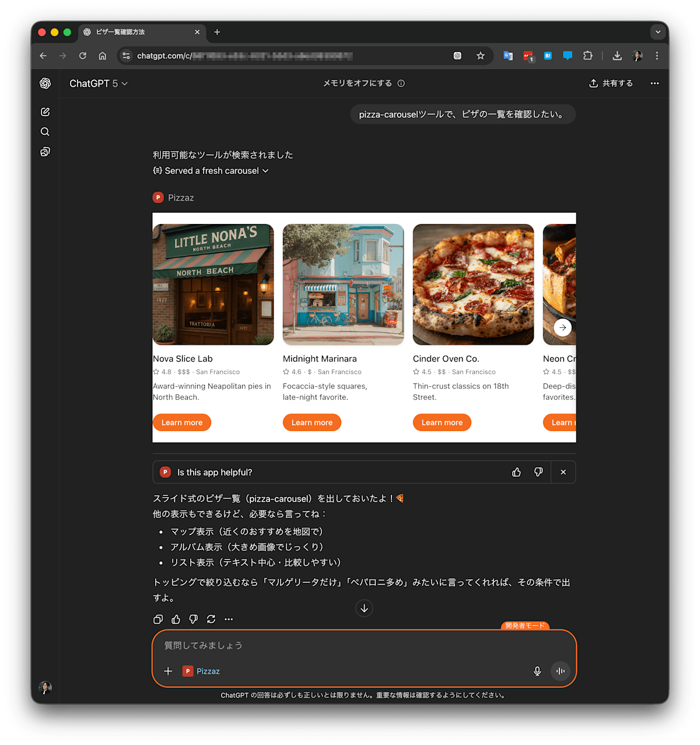
Task: Go back in browser history
Action: [x=43, y=56]
